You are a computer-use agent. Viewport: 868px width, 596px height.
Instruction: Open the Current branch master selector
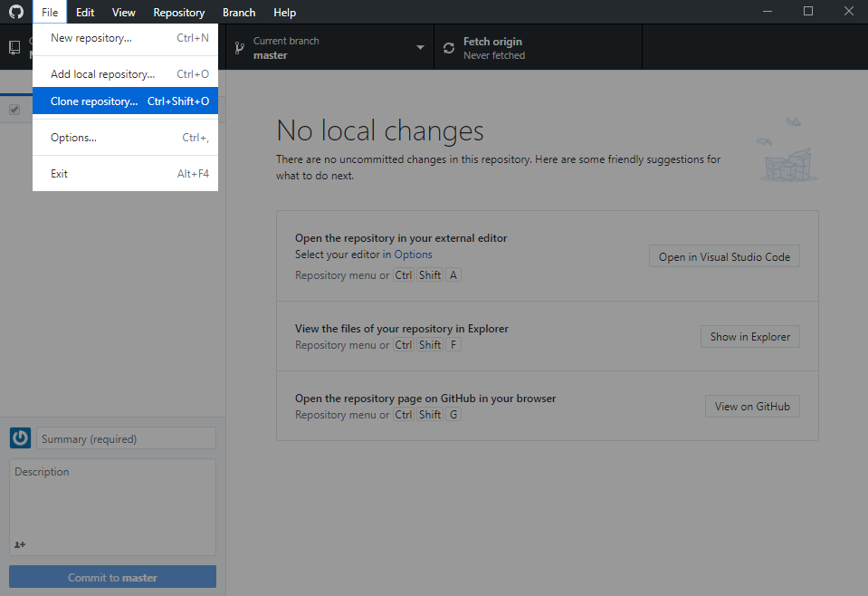(x=330, y=48)
